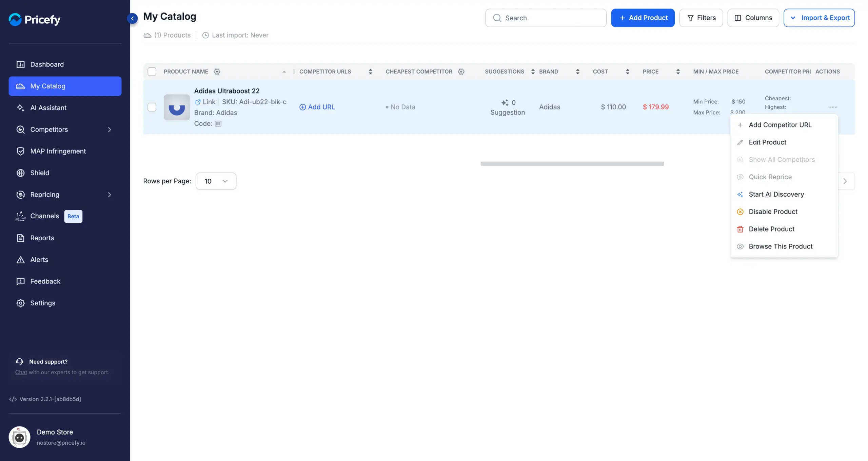Image resolution: width=868 pixels, height=461 pixels.
Task: Click Add URL for Adidas Ultraboost
Action: tap(317, 107)
